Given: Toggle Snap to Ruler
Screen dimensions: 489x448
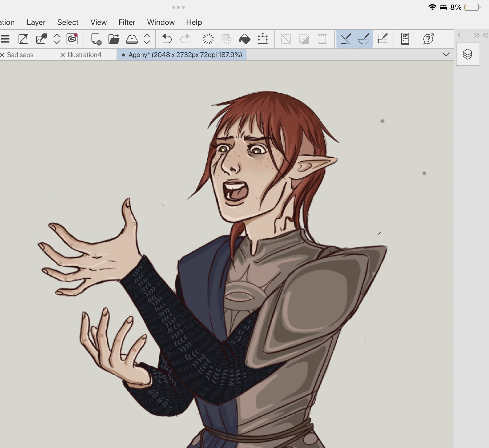Looking at the screenshot, I should pos(346,39).
